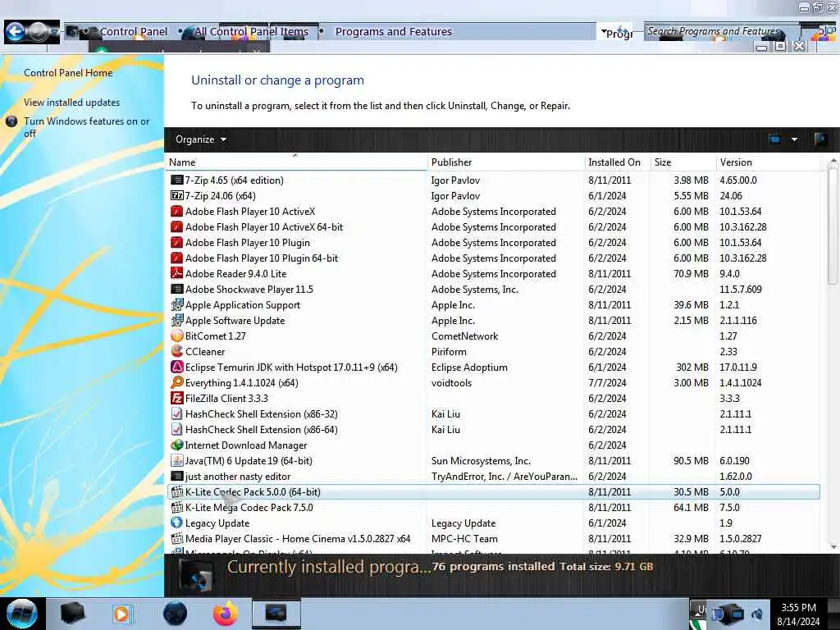This screenshot has width=840, height=630.
Task: Go back with the blue Back arrow
Action: [x=15, y=32]
